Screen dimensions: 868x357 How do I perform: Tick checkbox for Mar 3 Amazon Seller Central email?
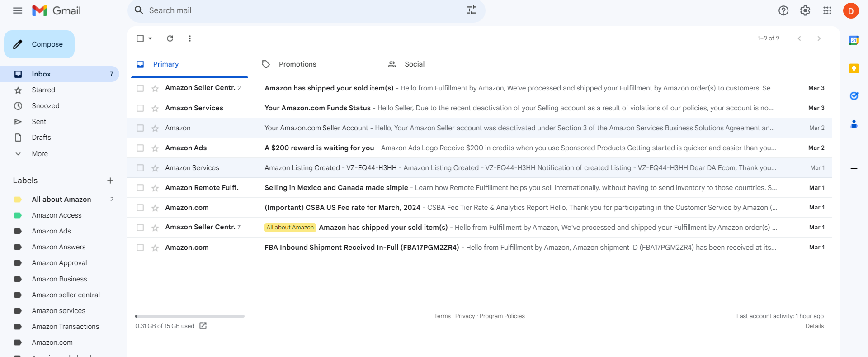[x=140, y=88]
